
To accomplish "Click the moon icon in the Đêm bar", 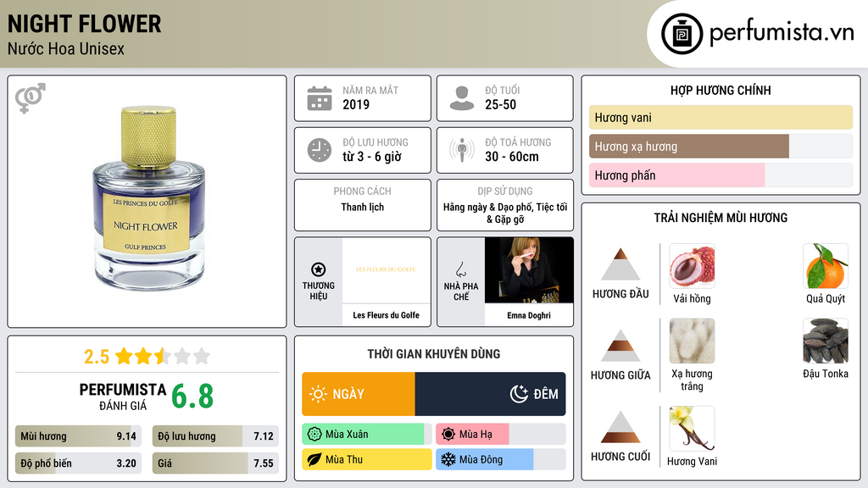I will [519, 394].
